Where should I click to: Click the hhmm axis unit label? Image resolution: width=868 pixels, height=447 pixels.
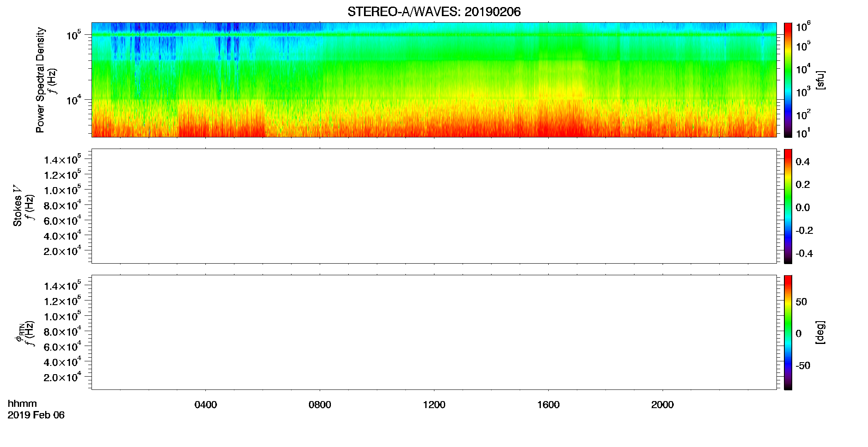pos(22,404)
